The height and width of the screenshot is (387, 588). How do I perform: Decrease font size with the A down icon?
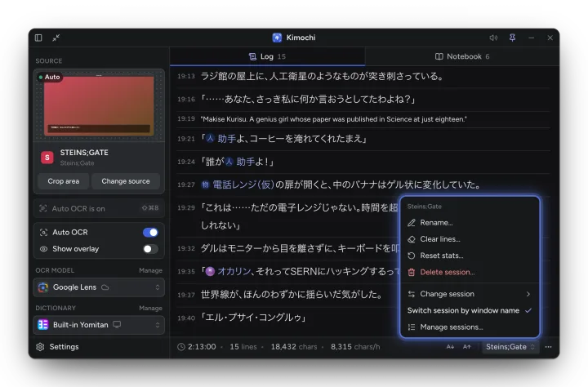click(450, 347)
